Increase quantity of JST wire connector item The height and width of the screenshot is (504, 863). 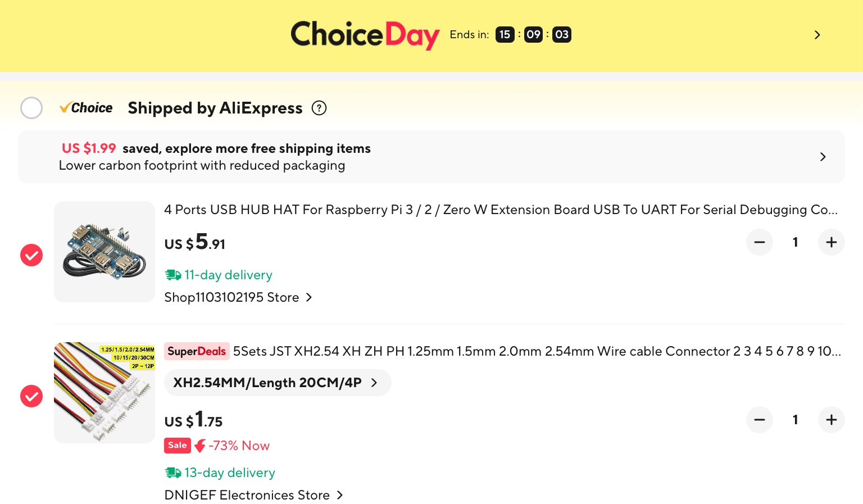tap(832, 420)
